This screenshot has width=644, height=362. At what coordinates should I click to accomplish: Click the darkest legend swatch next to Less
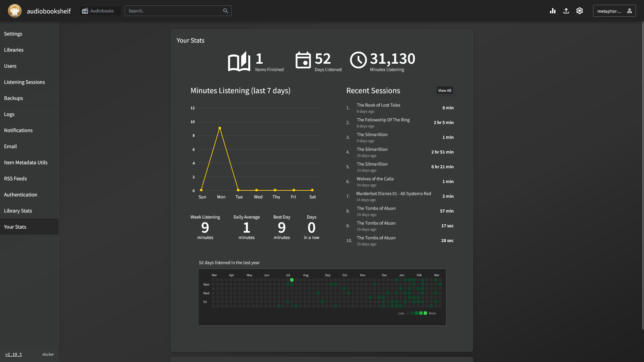point(408,313)
